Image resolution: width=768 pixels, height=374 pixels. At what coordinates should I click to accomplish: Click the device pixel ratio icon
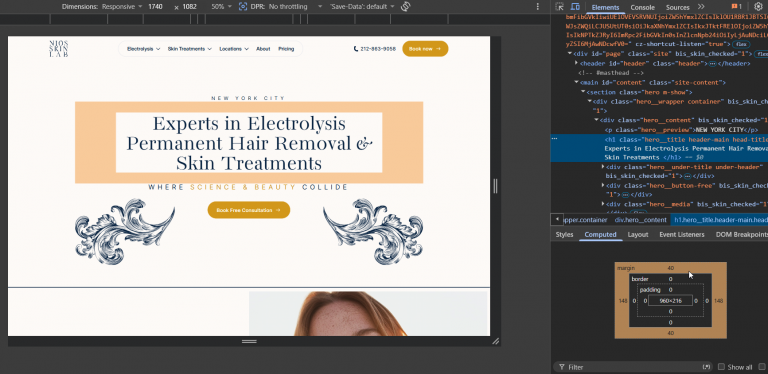[243, 6]
